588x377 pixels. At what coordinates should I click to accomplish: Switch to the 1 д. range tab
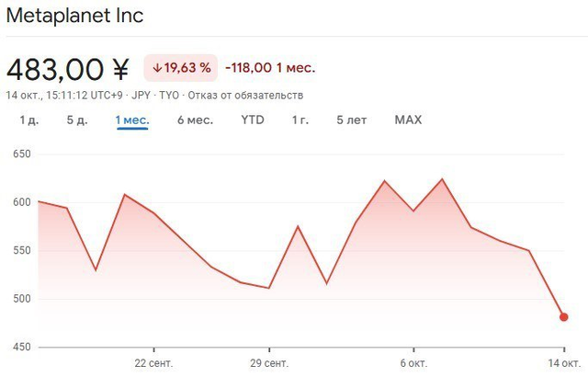click(28, 120)
